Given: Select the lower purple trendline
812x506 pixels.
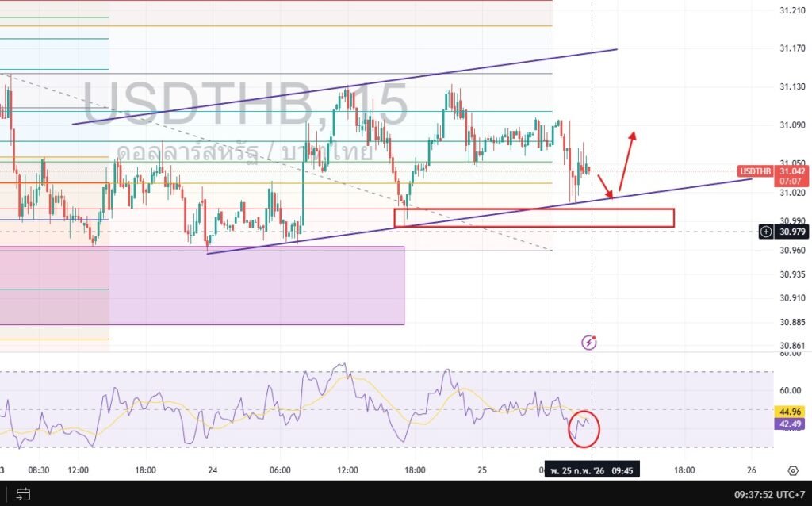Looking at the screenshot, I should click(x=476, y=214).
